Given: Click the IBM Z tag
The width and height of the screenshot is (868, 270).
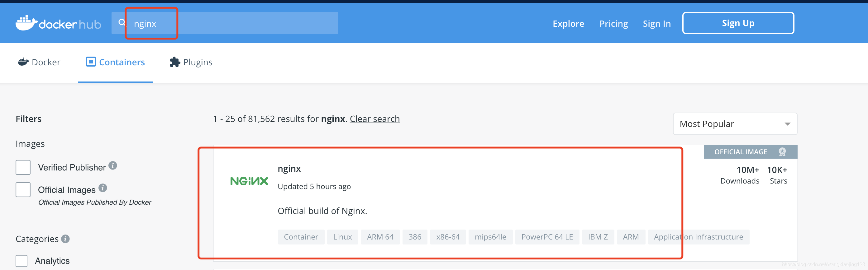Looking at the screenshot, I should coord(598,237).
